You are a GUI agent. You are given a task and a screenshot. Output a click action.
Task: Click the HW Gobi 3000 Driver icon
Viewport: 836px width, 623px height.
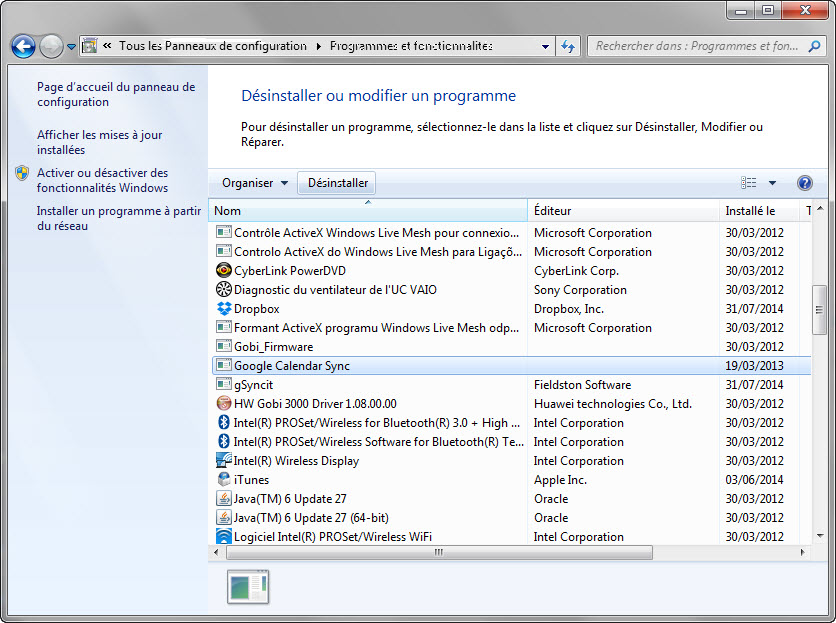pos(223,404)
